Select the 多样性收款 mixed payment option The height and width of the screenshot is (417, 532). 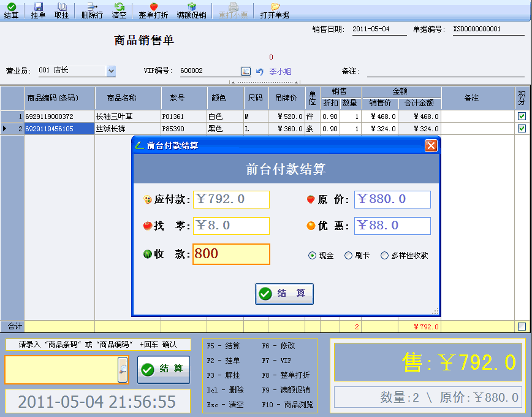click(385, 255)
